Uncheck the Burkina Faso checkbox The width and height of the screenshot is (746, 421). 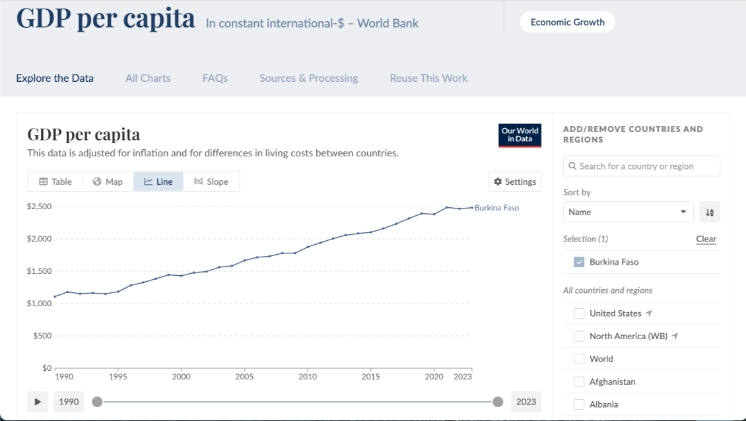tap(579, 262)
